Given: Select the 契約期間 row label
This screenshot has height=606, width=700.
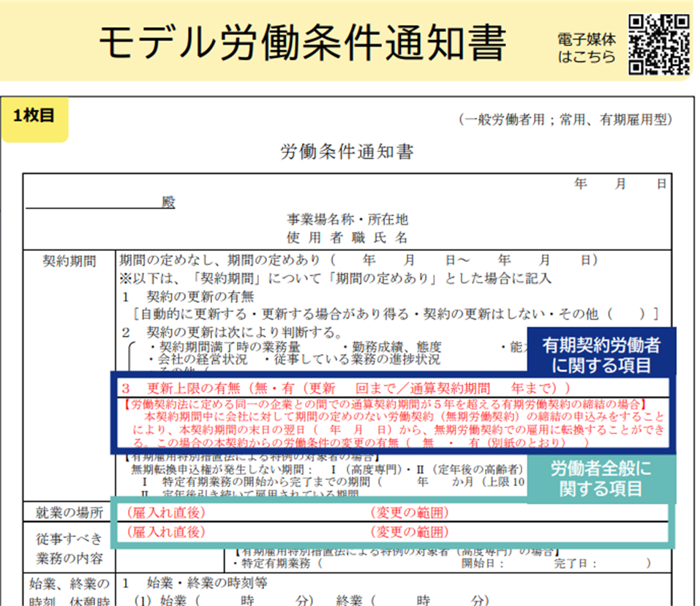Looking at the screenshot, I should point(69,261).
